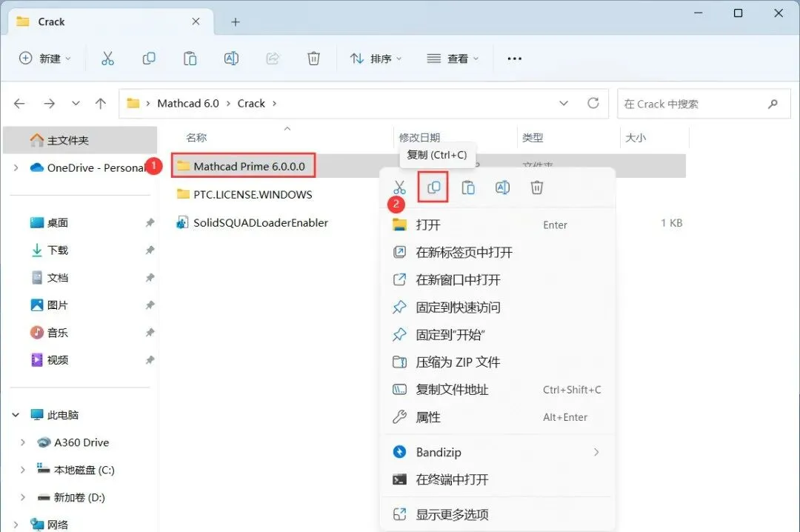Refresh the current folder view
Screen dimensions: 800x532
click(593, 103)
